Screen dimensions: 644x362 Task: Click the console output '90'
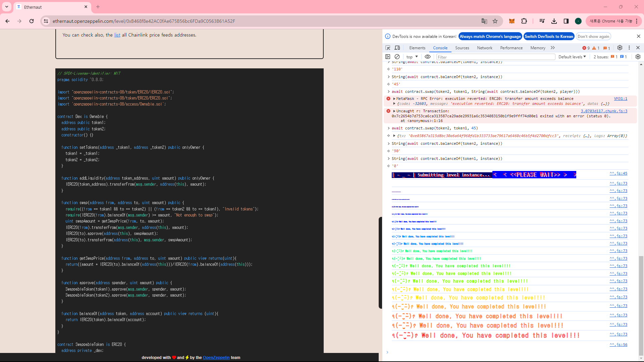tap(396, 151)
